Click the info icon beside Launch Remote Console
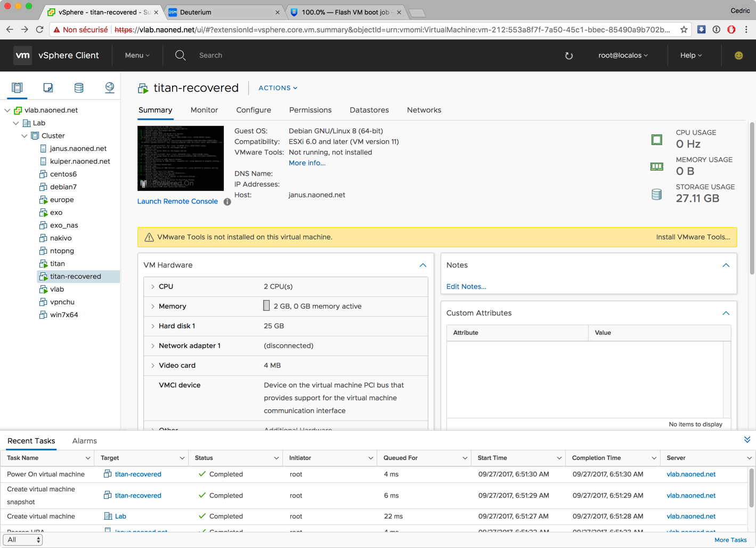This screenshot has height=548, width=756. pos(227,202)
